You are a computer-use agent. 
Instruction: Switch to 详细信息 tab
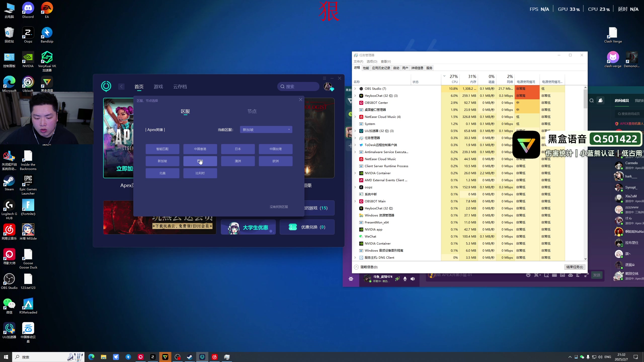tap(417, 68)
